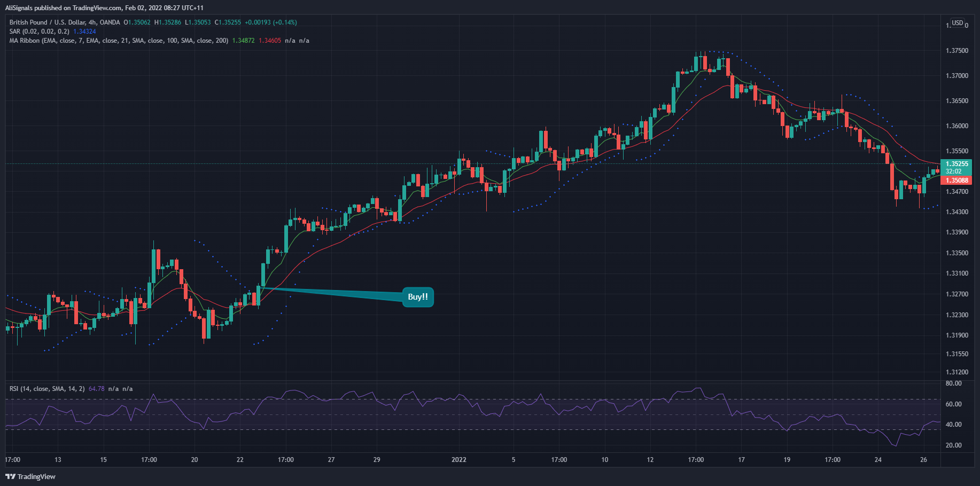Click the AliSignals published header text
Screen dimensions: 980x486
tap(104, 8)
